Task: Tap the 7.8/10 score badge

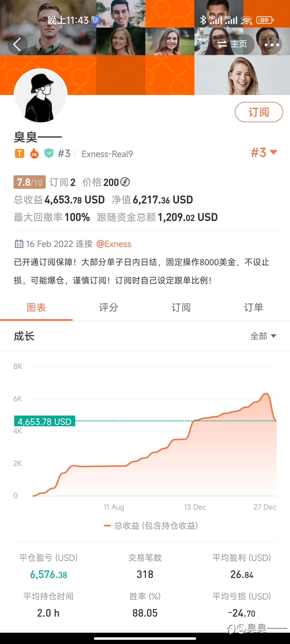Action: (x=30, y=182)
